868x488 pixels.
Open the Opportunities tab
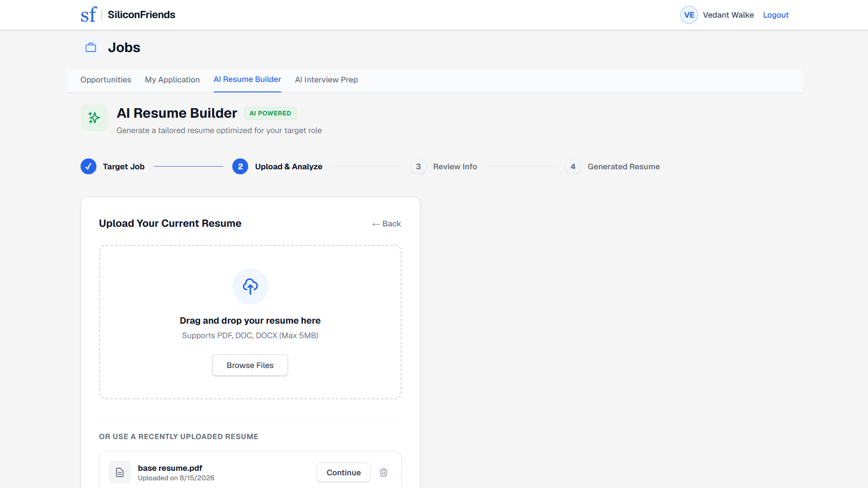(106, 80)
